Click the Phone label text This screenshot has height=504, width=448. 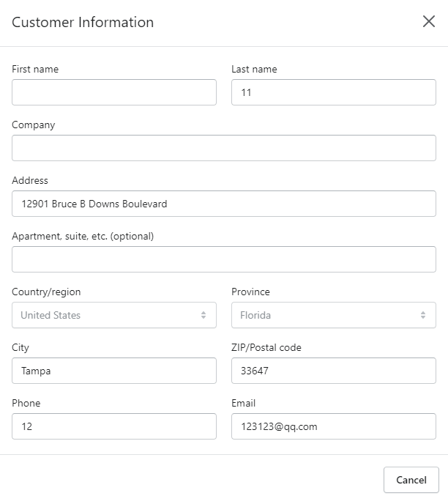point(26,403)
